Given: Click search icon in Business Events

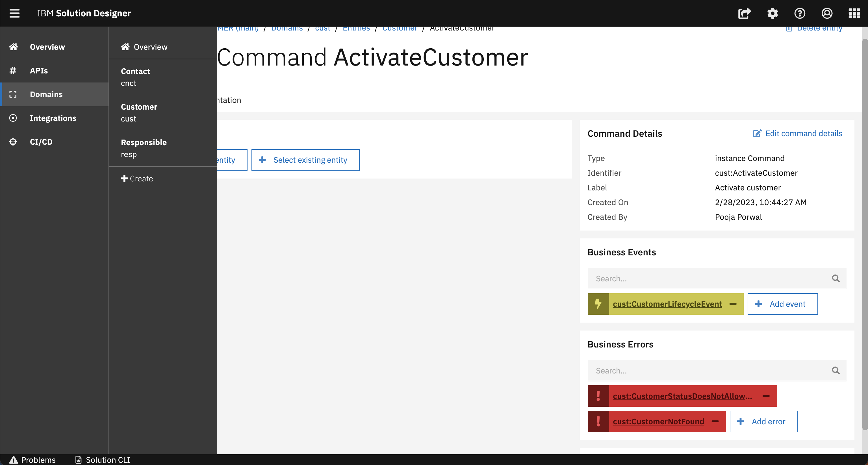Looking at the screenshot, I should tap(836, 278).
